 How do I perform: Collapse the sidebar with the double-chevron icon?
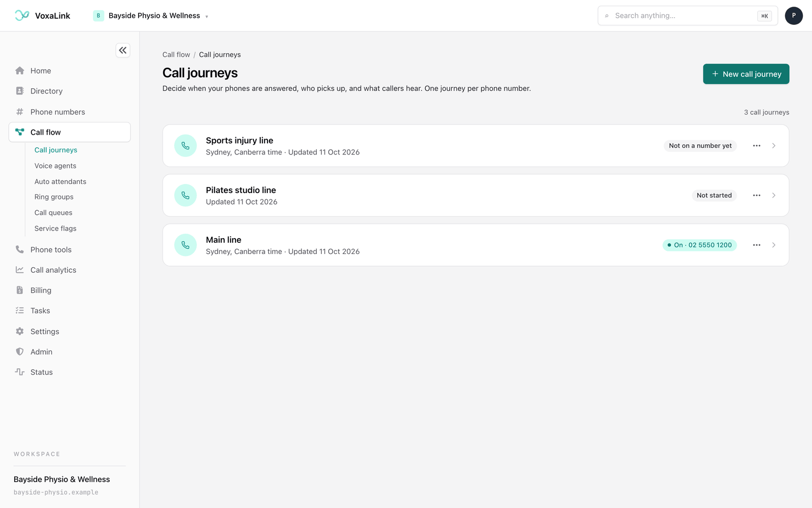(x=123, y=50)
